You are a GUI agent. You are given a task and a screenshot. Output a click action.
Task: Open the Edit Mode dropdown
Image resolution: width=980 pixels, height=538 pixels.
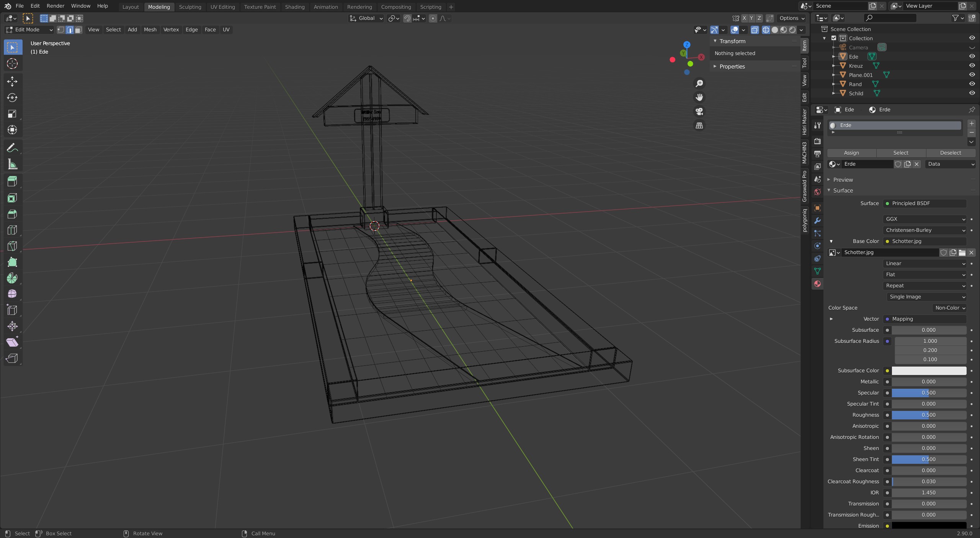point(29,30)
